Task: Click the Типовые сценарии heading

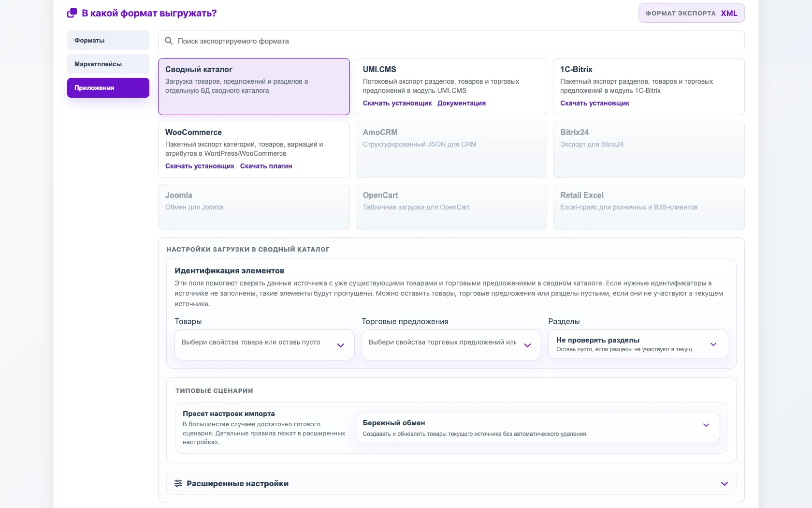Action: tap(214, 390)
